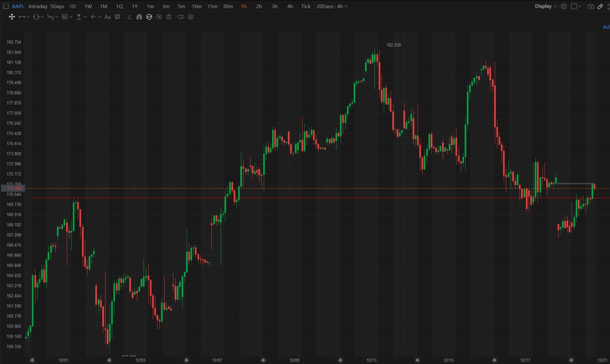Select the circle shape drawing tool

36,17
